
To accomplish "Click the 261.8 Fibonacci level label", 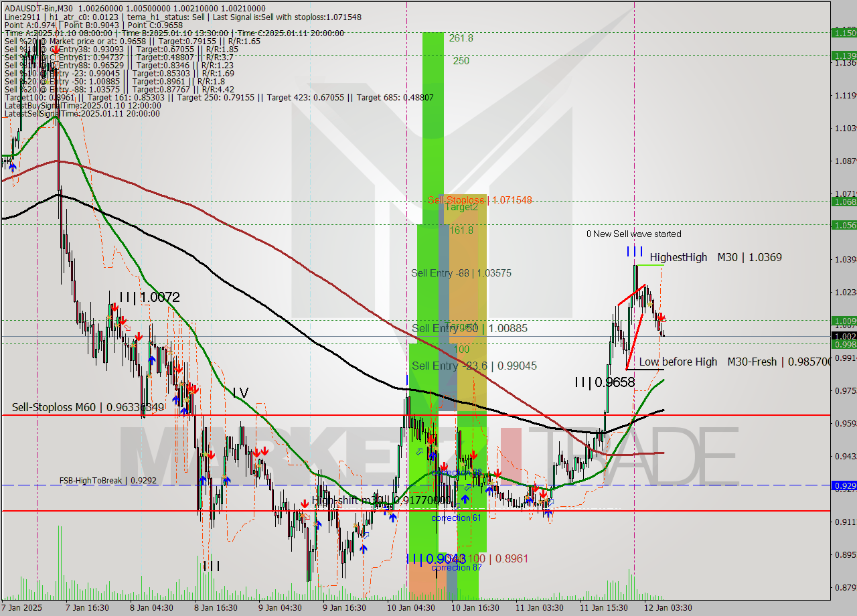I will point(461,38).
